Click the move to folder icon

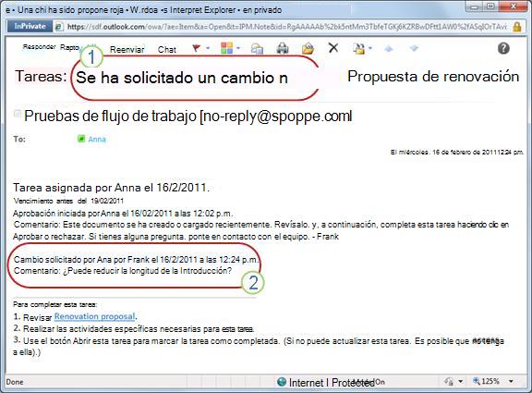click(358, 49)
